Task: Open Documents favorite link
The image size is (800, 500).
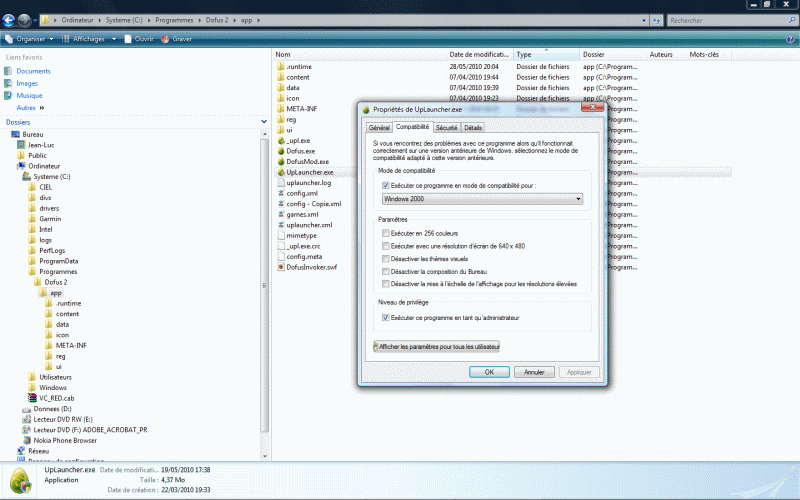Action: coord(33,71)
